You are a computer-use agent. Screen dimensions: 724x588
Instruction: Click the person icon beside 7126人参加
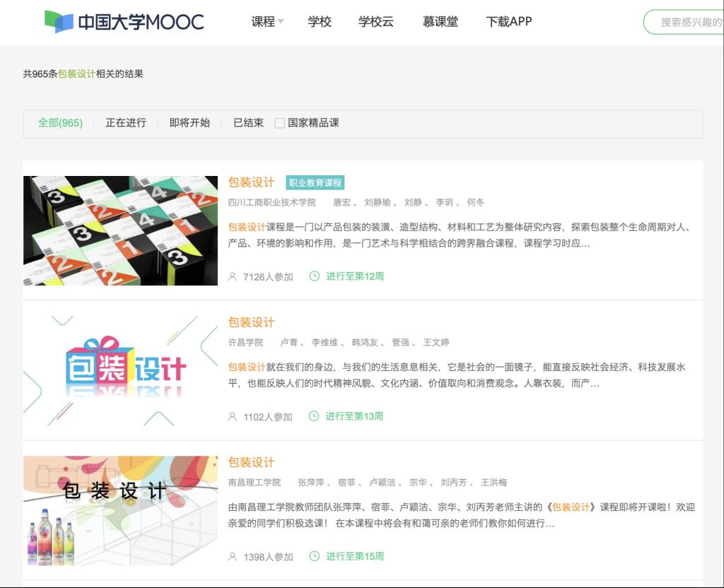[233, 276]
